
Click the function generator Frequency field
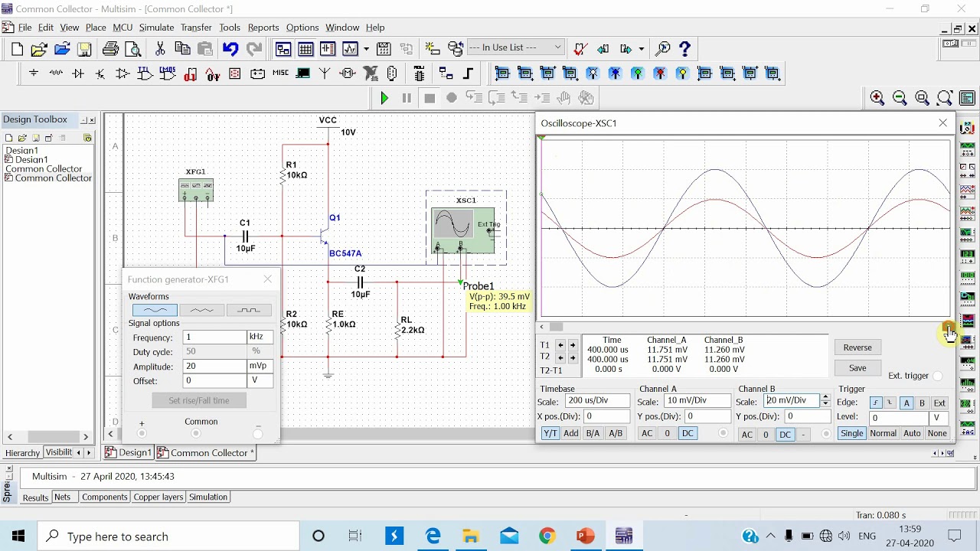(214, 337)
